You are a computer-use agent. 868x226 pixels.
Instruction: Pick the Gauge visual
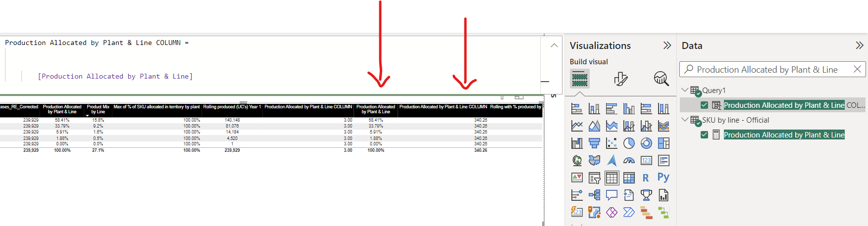click(x=629, y=160)
